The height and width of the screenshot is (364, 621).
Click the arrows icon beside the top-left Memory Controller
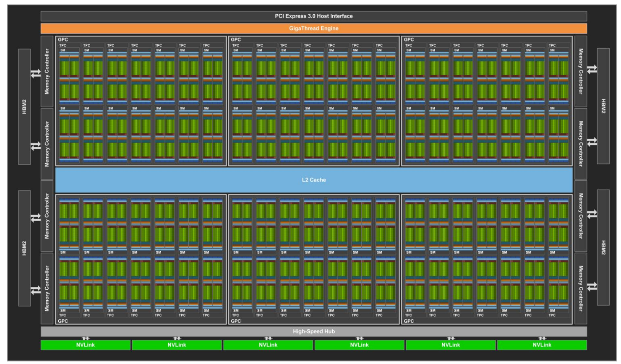click(x=36, y=74)
